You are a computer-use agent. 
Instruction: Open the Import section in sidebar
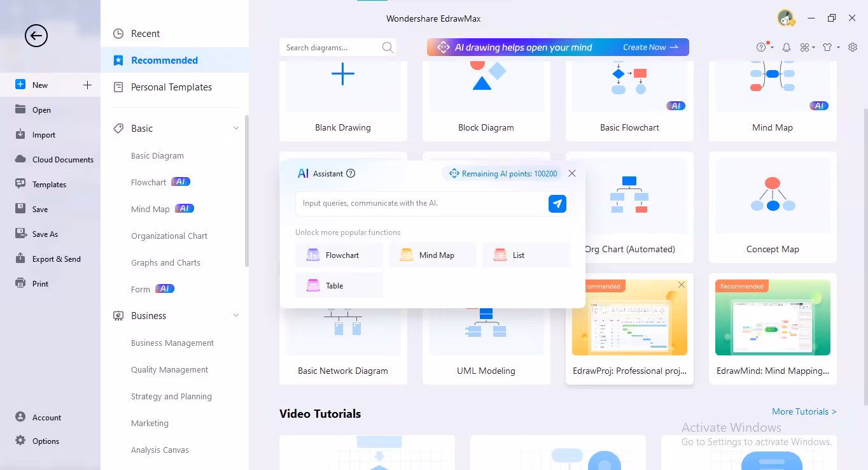pos(43,134)
